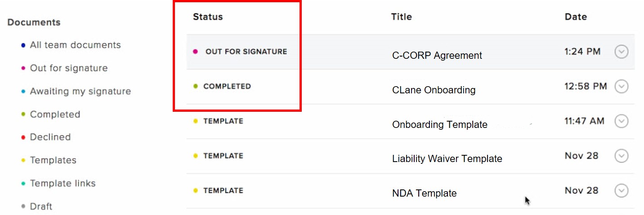
Task: Open dropdown chevron for CLane Onboarding
Action: 621,86
